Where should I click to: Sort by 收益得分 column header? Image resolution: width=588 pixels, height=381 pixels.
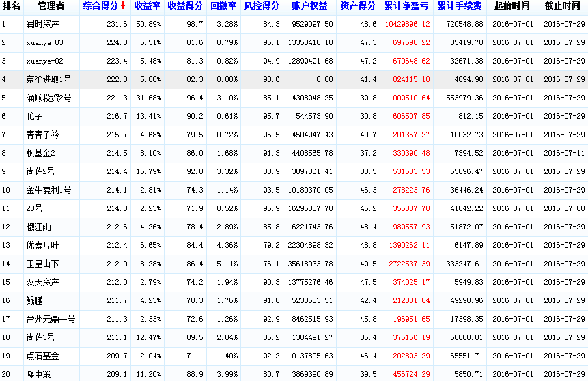(x=185, y=6)
